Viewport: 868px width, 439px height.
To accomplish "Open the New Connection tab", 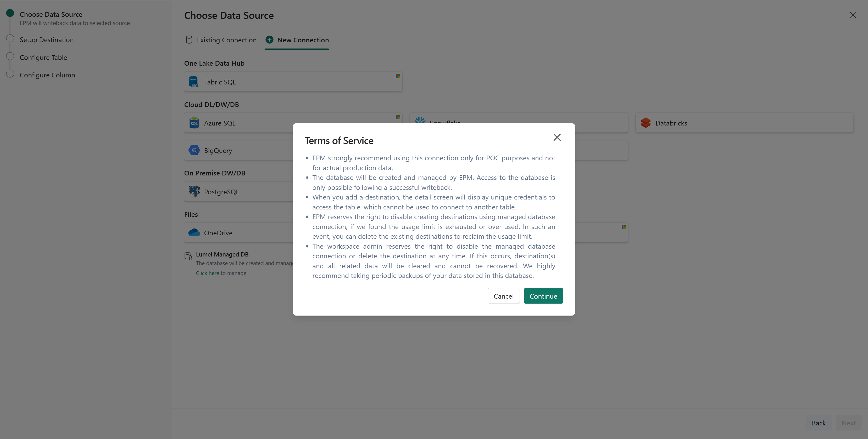I will point(297,40).
